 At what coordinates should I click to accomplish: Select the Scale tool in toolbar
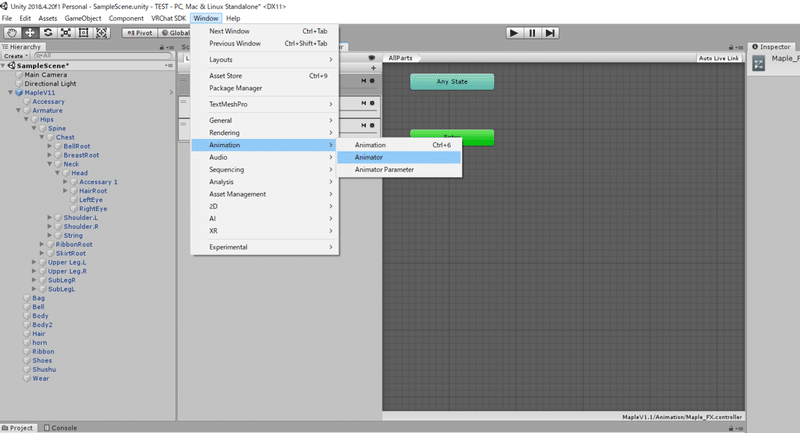pyautogui.click(x=66, y=33)
